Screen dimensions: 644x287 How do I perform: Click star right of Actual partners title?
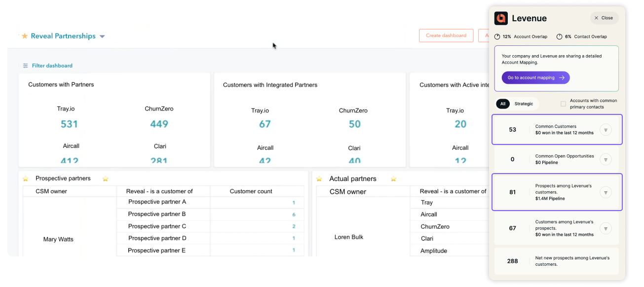point(393,179)
